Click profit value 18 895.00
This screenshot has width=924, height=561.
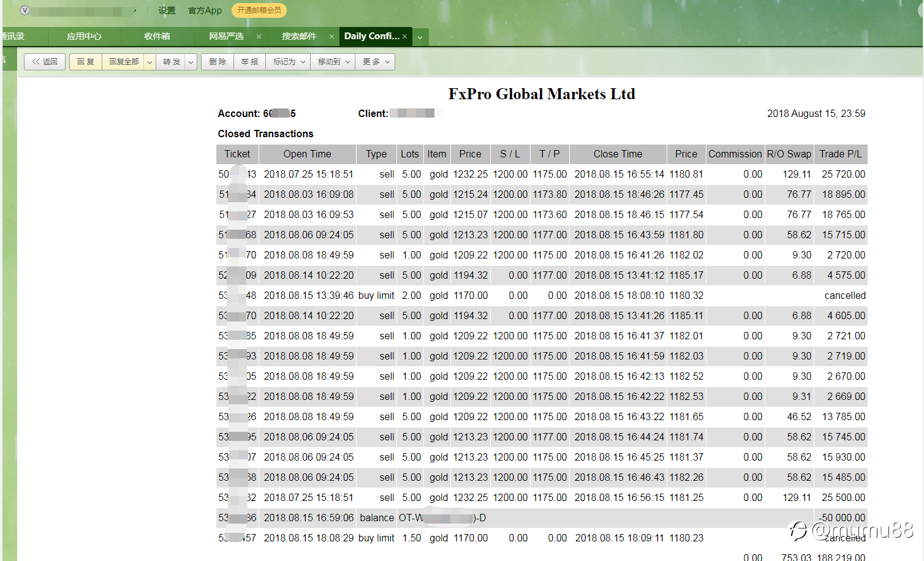pos(843,195)
